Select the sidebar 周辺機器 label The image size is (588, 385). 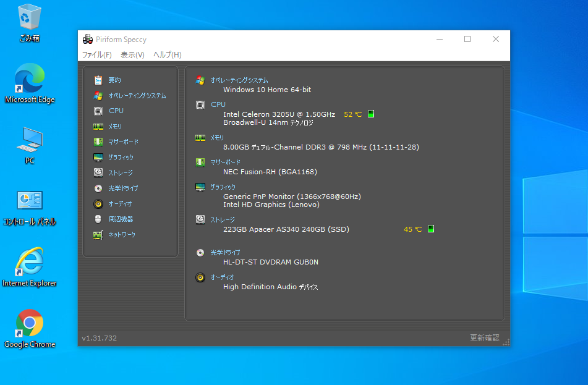click(x=121, y=219)
